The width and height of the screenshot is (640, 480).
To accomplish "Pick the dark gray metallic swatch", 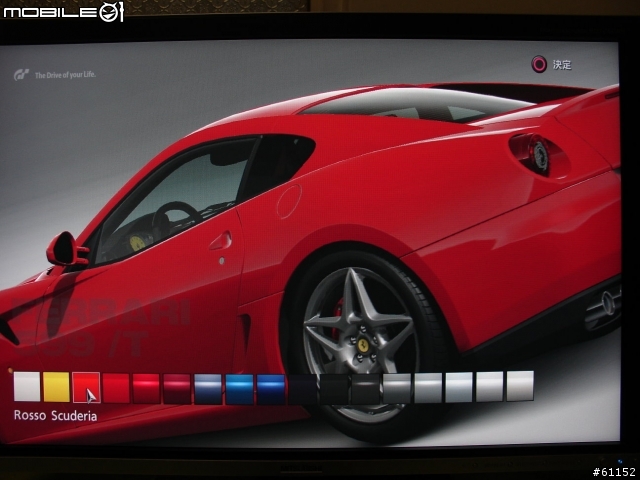I will 397,389.
